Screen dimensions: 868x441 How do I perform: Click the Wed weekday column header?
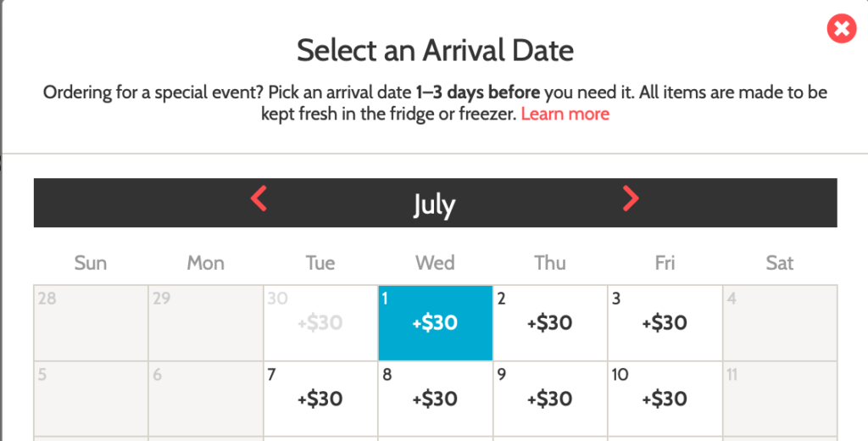(x=435, y=263)
